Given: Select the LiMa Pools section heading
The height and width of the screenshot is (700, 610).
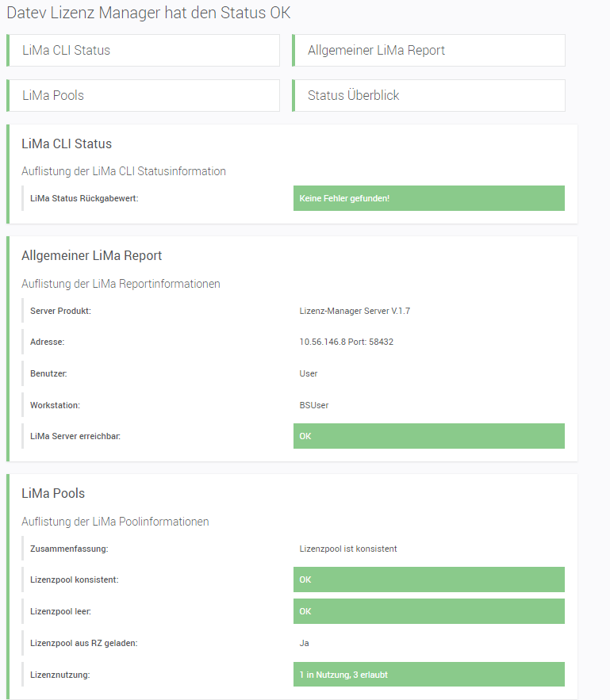Looking at the screenshot, I should coord(53,494).
